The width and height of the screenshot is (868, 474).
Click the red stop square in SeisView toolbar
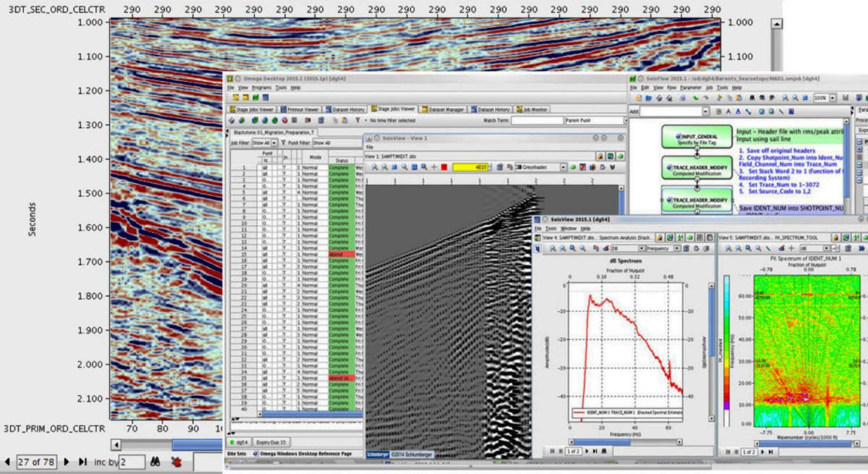(443, 167)
